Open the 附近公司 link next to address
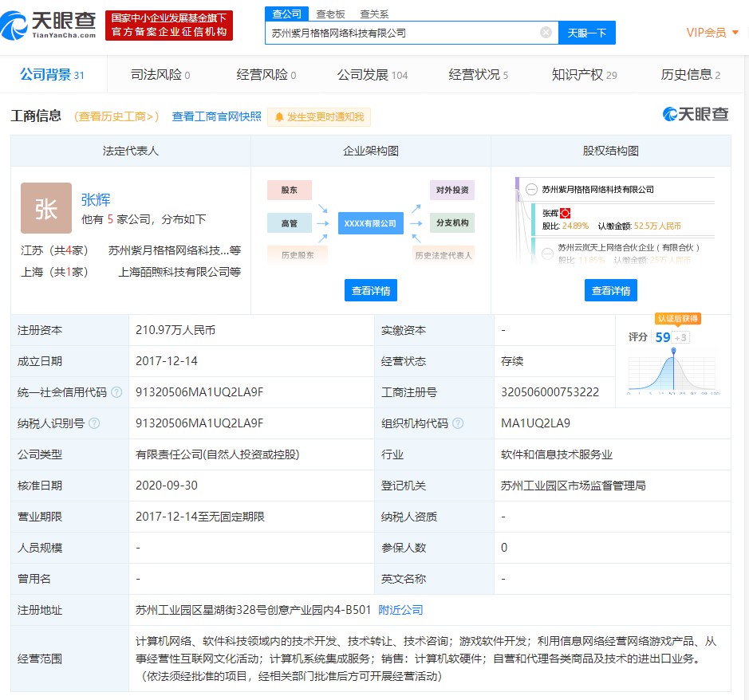Image resolution: width=749 pixels, height=700 pixels. pyautogui.click(x=400, y=610)
